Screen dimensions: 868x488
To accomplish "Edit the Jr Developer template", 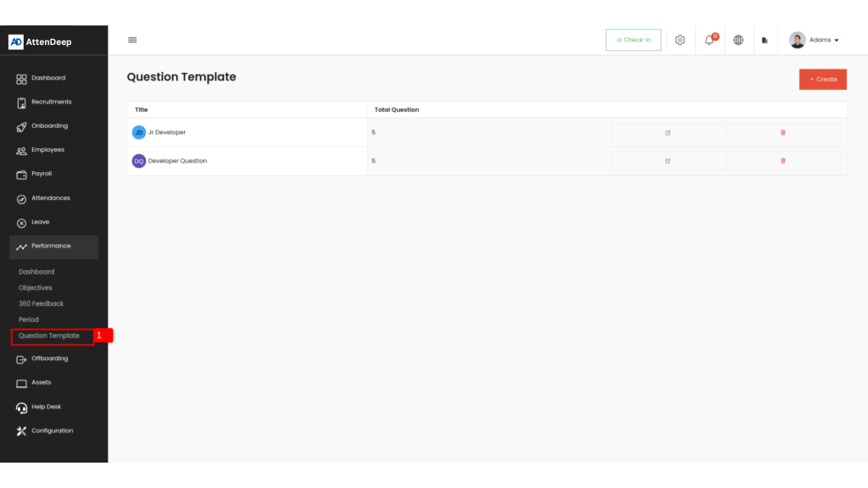I will (668, 132).
